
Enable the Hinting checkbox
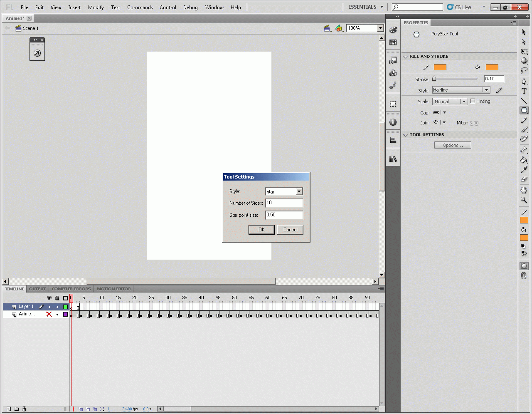pos(473,101)
